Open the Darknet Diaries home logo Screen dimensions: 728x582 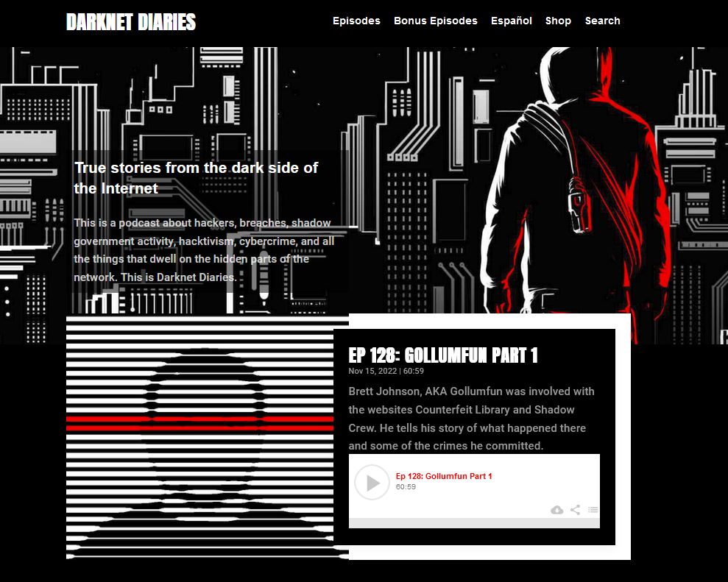[x=131, y=22]
